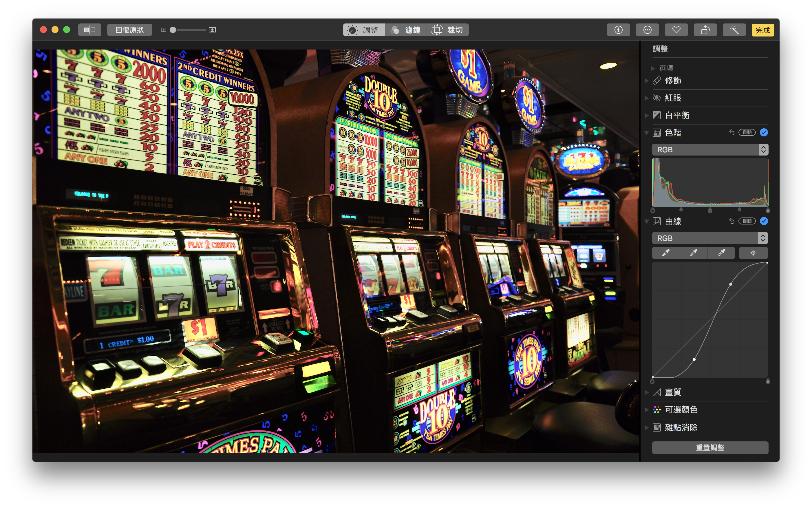Screen dimensions: 812x508
Task: Mark the photo as favorite with heart
Action: (676, 30)
